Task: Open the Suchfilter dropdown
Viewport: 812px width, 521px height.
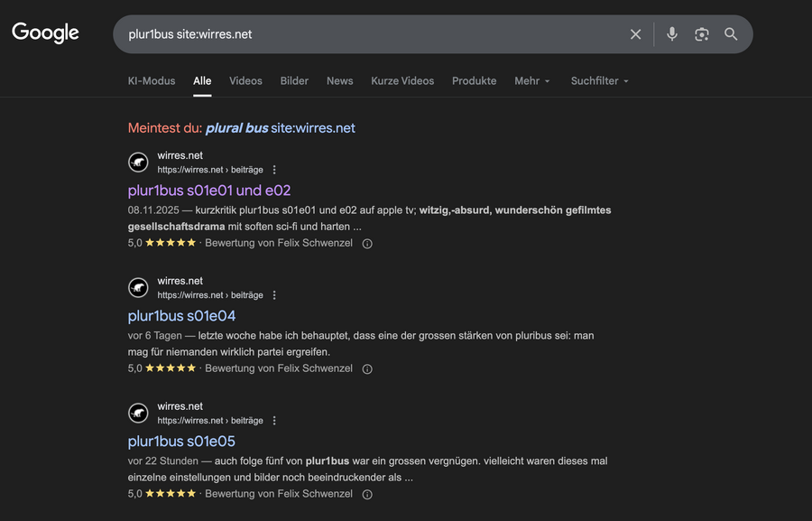Action: coord(598,80)
